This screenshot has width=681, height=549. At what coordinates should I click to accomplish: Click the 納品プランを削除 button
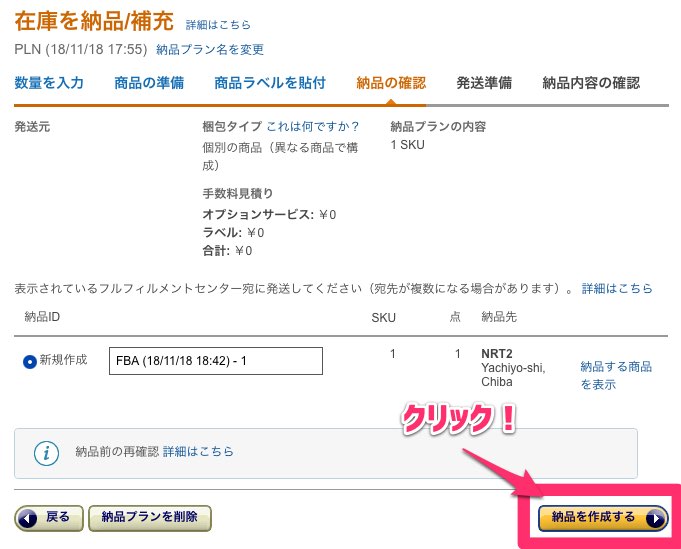click(x=150, y=518)
